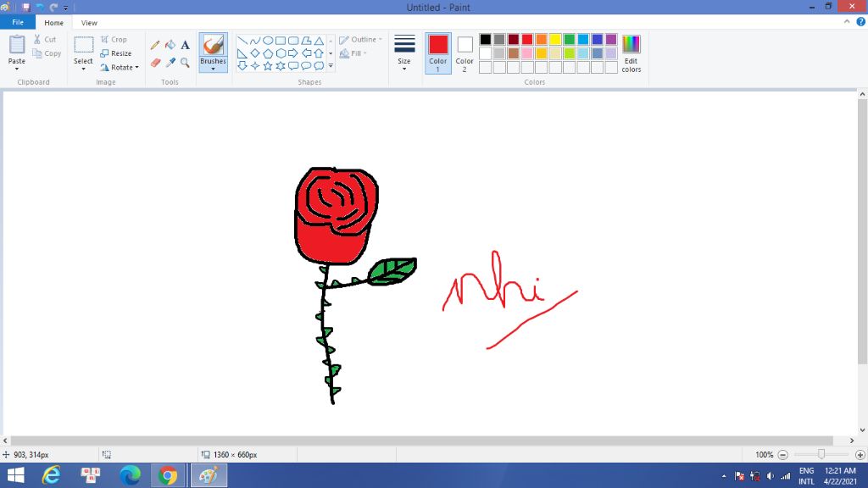The height and width of the screenshot is (488, 868).
Task: Choose the oval shape
Action: click(268, 41)
